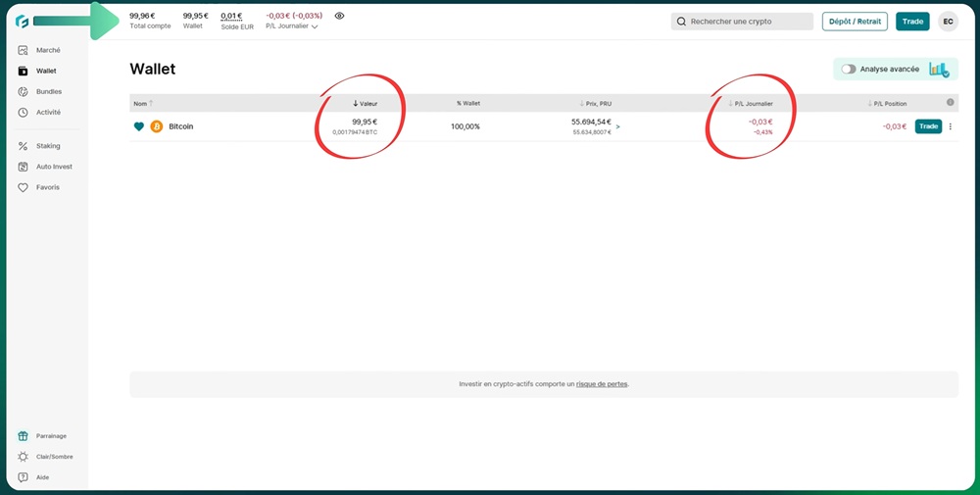Open the Bitcoin row name
Image resolution: width=980 pixels, height=495 pixels.
coord(181,126)
